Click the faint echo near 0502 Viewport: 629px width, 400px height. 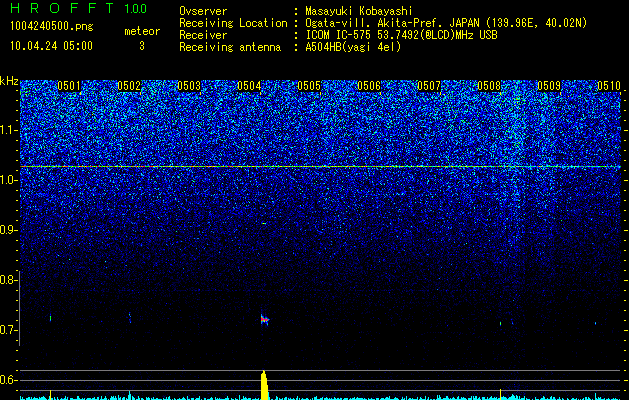click(x=130, y=317)
